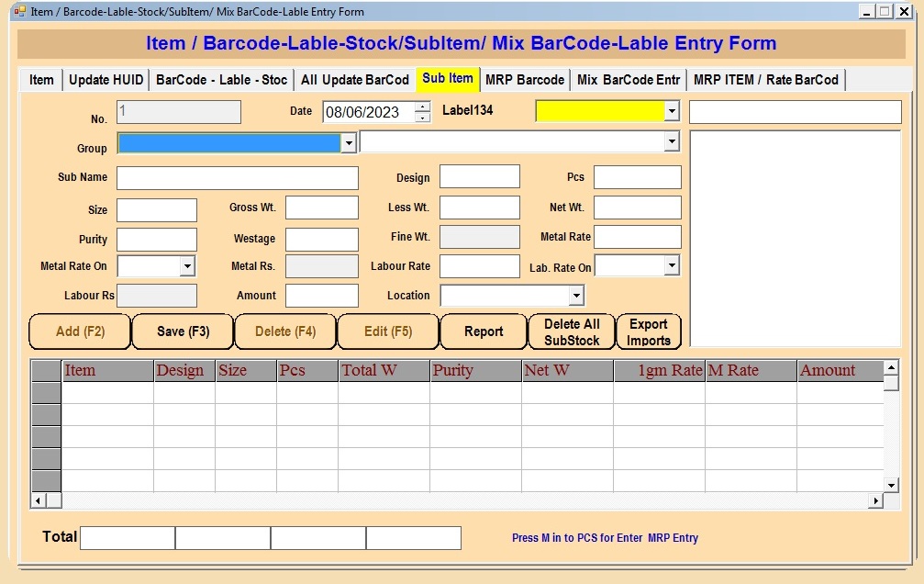Viewport: 924px width, 584px height.
Task: Switch to the MRP Barcode tab
Action: coord(524,80)
